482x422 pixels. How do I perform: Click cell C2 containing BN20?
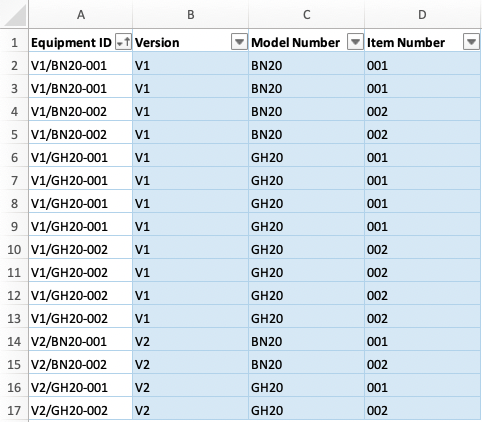coord(306,65)
